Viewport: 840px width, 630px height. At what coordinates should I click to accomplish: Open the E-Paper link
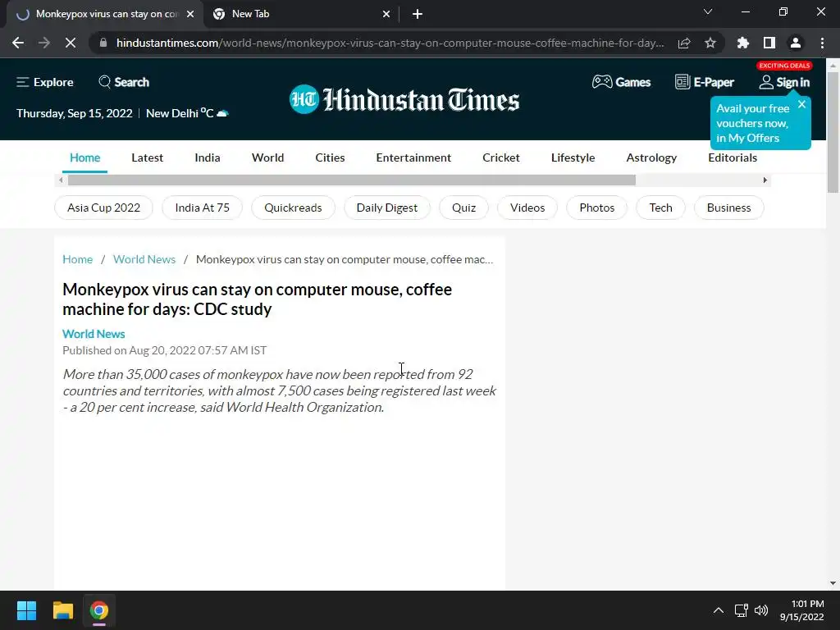pyautogui.click(x=705, y=82)
